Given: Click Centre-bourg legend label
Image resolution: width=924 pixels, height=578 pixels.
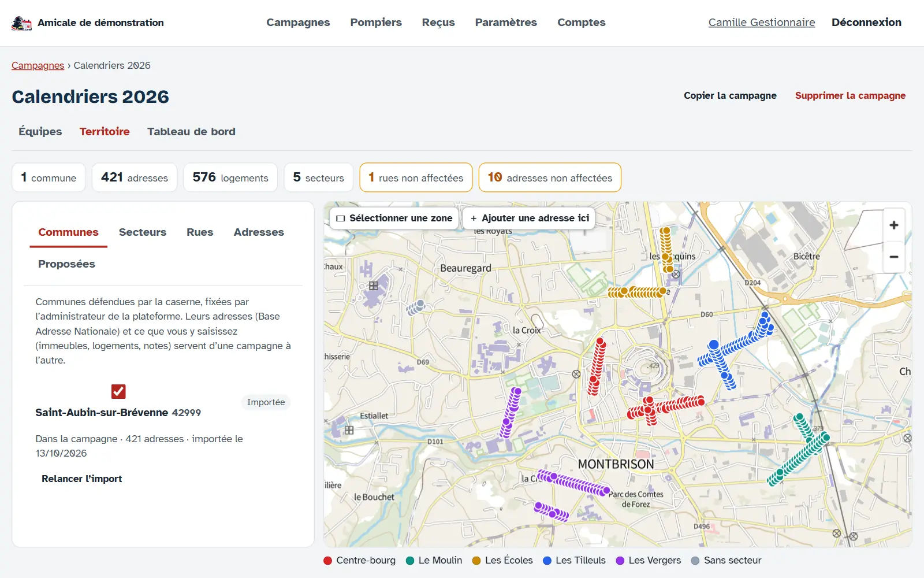Looking at the screenshot, I should (366, 561).
